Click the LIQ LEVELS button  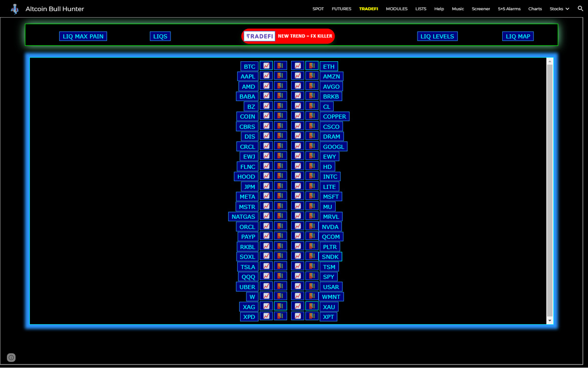(x=438, y=36)
